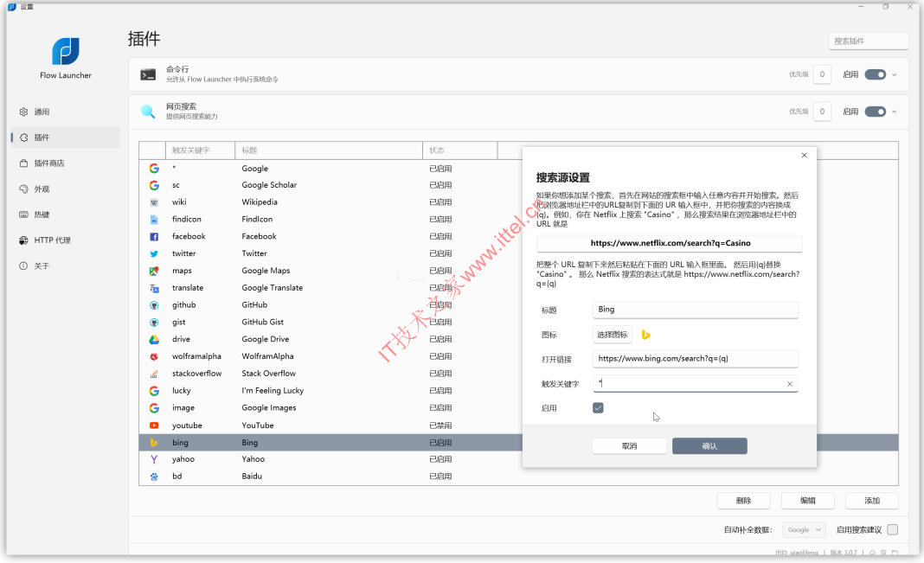Click the select icon button

pos(613,335)
